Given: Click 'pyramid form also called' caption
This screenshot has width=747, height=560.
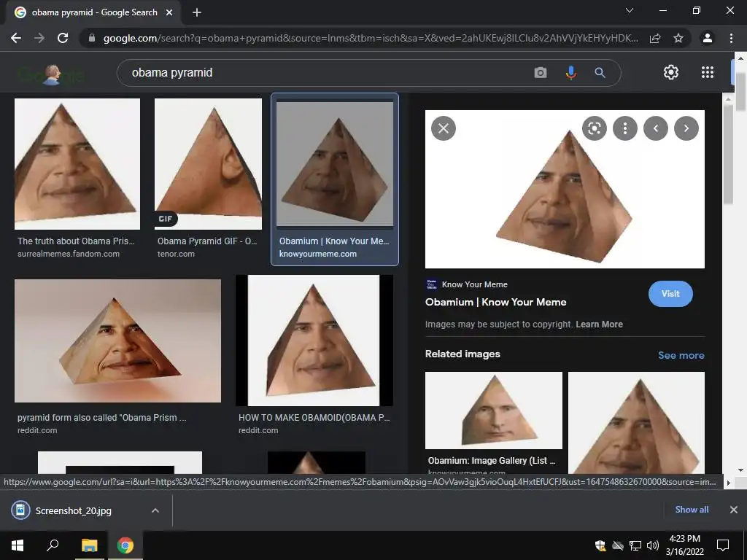Looking at the screenshot, I should click(x=102, y=418).
